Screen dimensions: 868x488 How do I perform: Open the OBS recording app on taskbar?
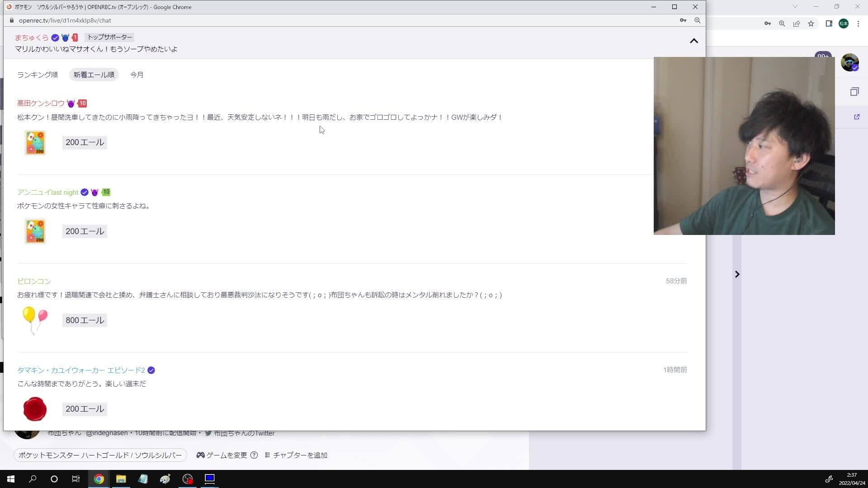coord(188,479)
